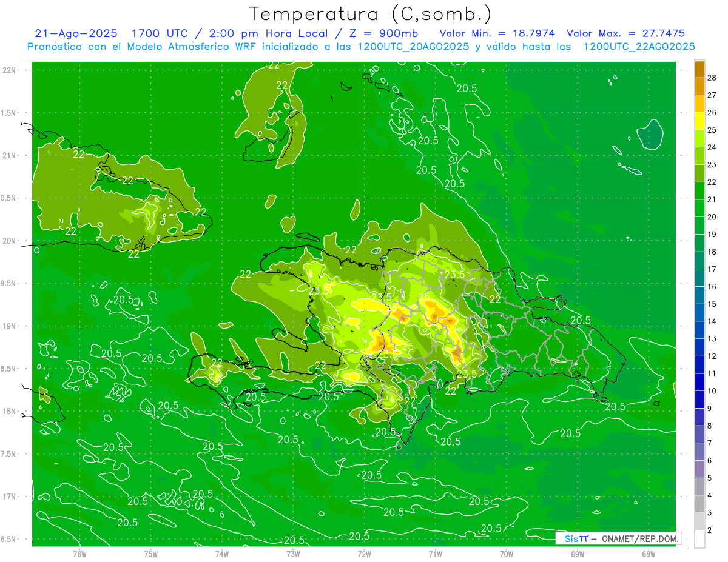The image size is (728, 562).
Task: Click the '69W' longitude axis label
Action: [x=578, y=554]
